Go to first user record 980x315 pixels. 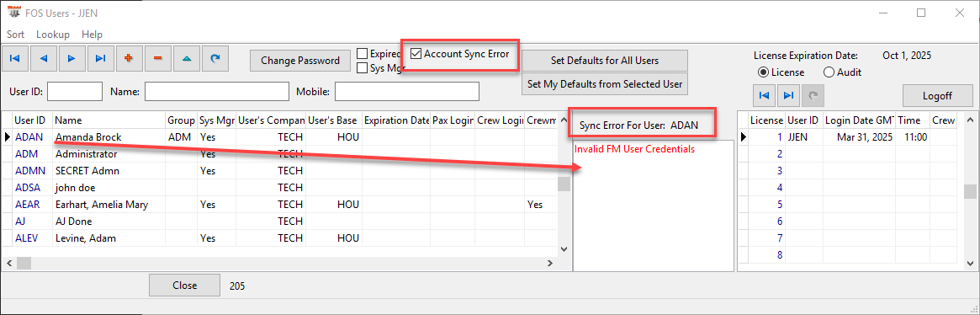15,58
